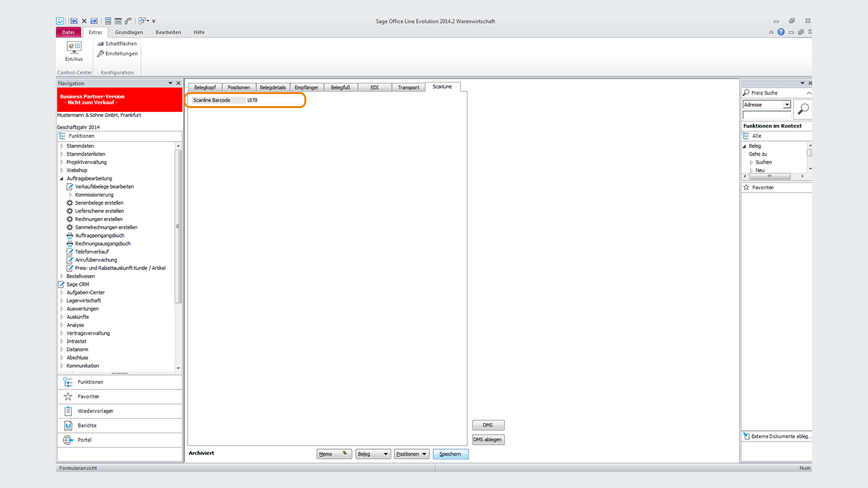
Task: Open the Datei ribbon tab
Action: click(x=68, y=32)
